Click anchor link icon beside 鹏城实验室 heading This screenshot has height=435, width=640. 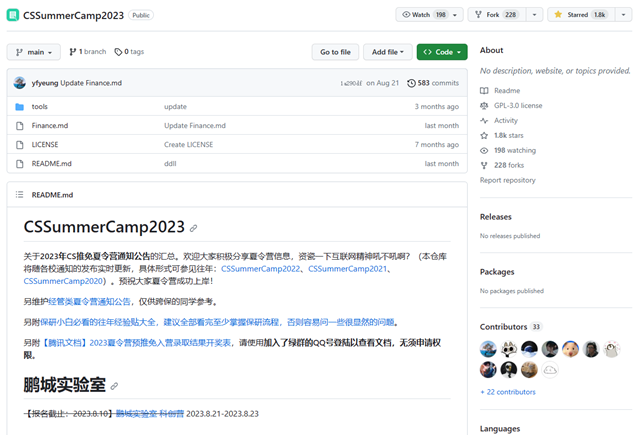pyautogui.click(x=114, y=386)
